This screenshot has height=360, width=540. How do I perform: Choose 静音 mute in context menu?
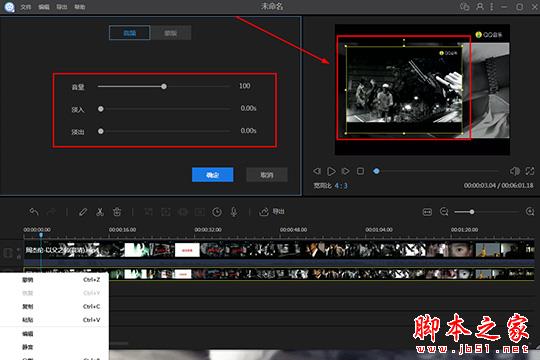pyautogui.click(x=54, y=347)
